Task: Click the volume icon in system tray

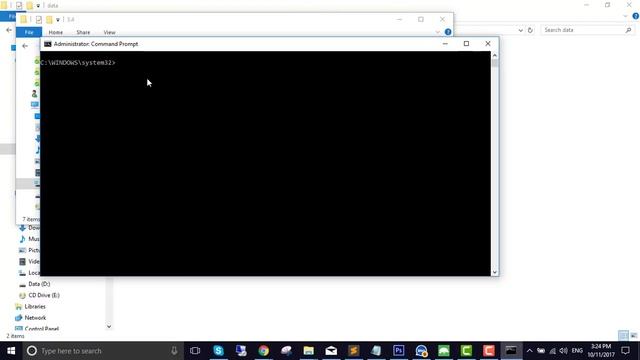Action: click(564, 351)
